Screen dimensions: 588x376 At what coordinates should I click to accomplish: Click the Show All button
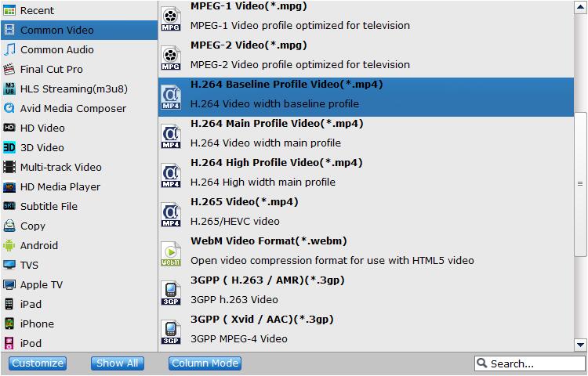point(118,363)
